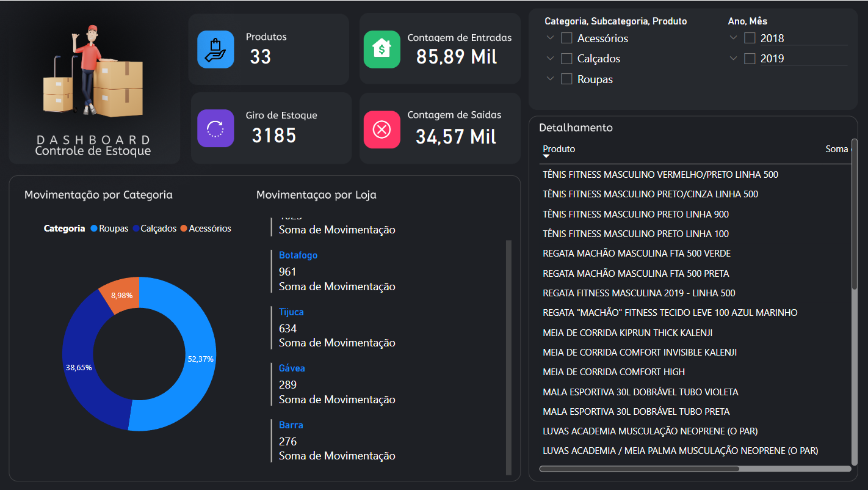Click the vertical scrollbar of Detalhamento table
The height and width of the screenshot is (490, 868).
point(855,214)
